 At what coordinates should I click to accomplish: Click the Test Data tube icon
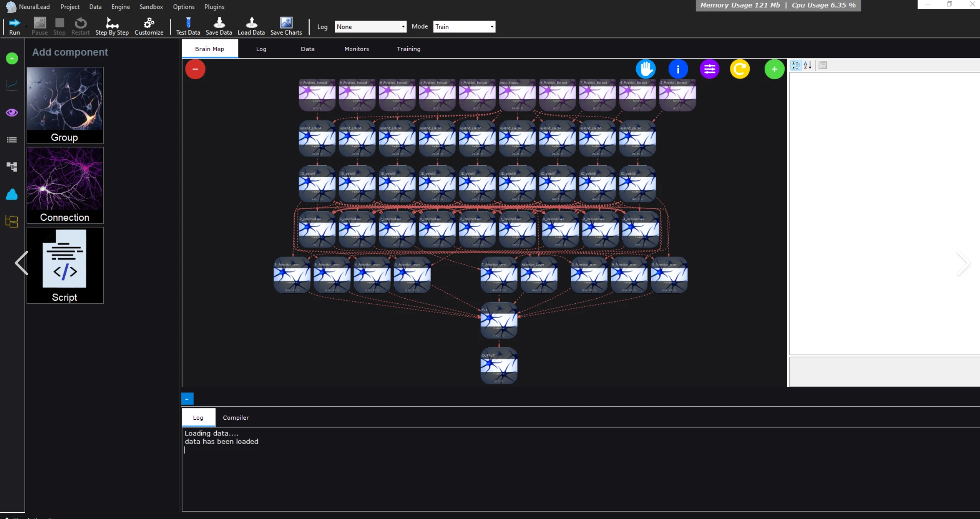(188, 23)
